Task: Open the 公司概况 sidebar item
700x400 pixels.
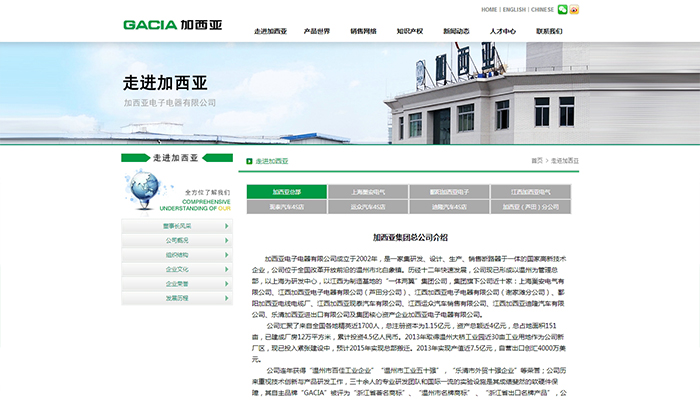Action: coord(177,240)
